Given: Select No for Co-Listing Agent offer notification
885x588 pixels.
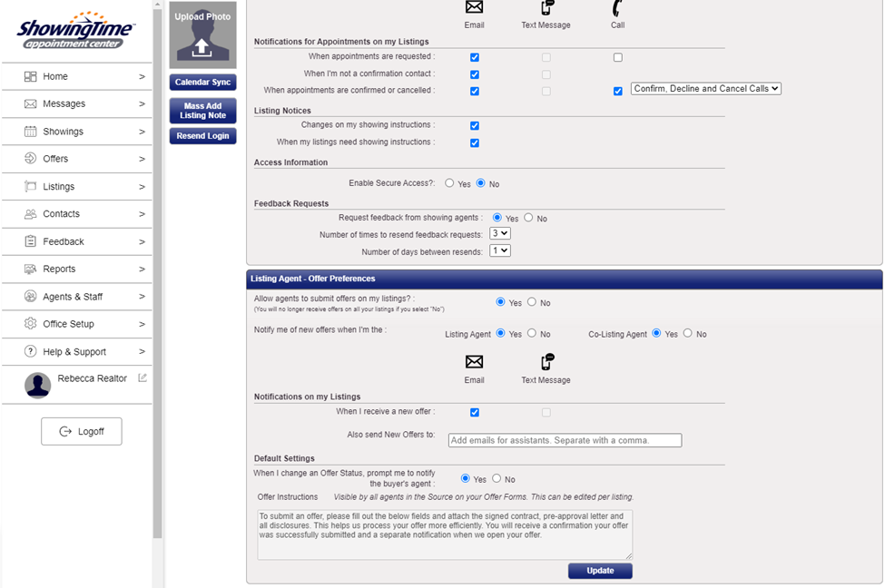Looking at the screenshot, I should [x=687, y=333].
